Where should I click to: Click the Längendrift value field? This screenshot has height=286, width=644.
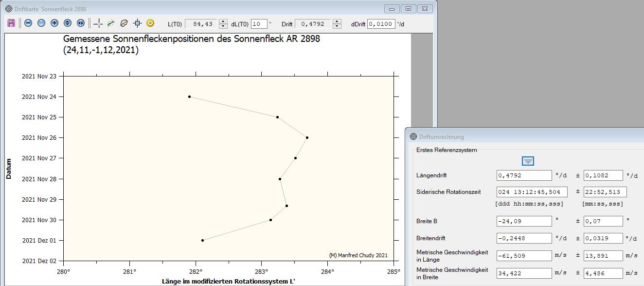(x=524, y=175)
